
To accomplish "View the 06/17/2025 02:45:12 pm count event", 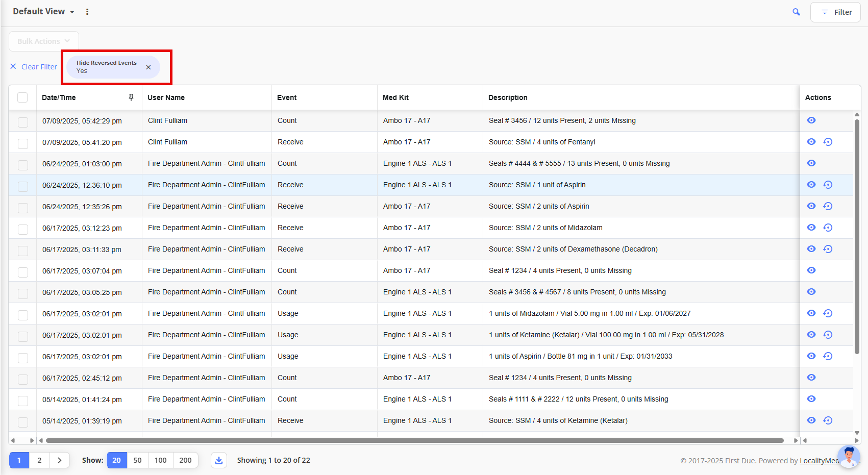I will [x=811, y=378].
